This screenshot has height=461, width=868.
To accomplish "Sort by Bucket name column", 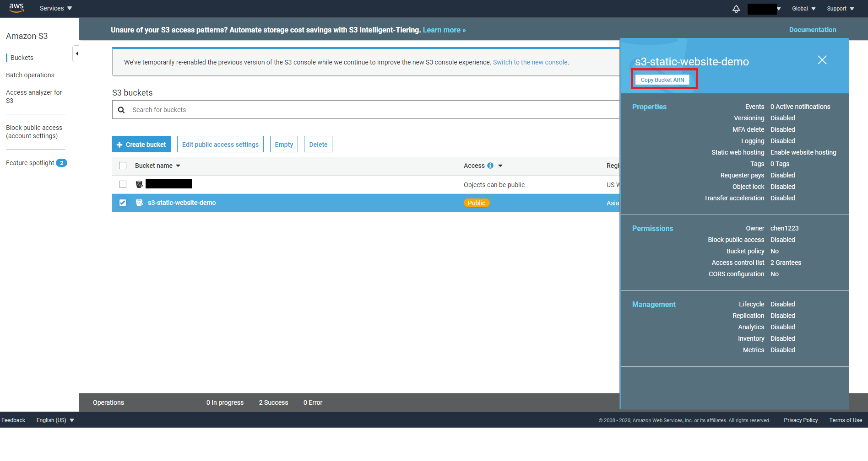I will (x=157, y=166).
